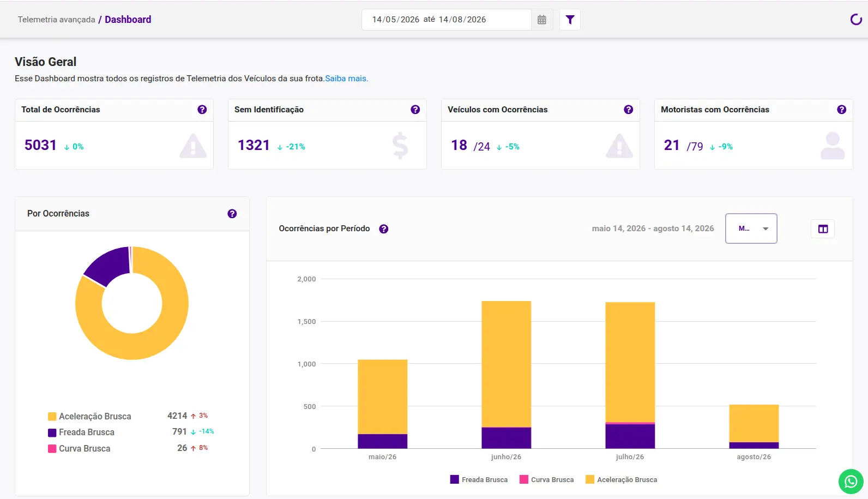Click the Visão Geral heading

[x=46, y=62]
